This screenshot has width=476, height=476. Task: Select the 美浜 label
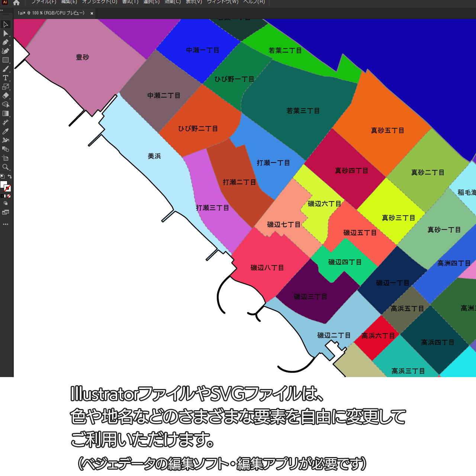click(154, 156)
